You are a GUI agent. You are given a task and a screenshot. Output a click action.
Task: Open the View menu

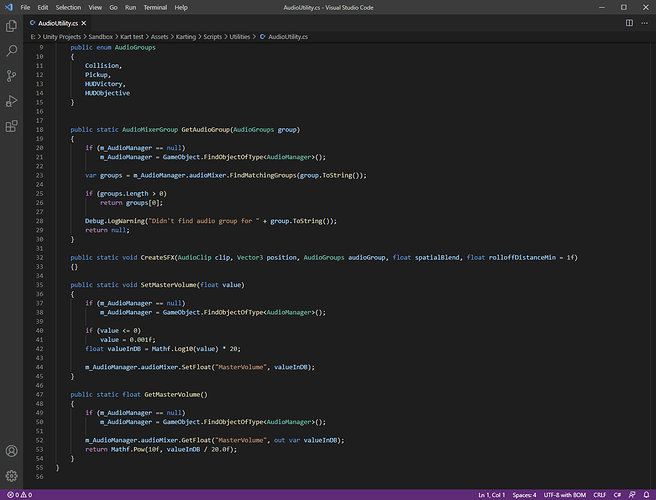(x=95, y=8)
